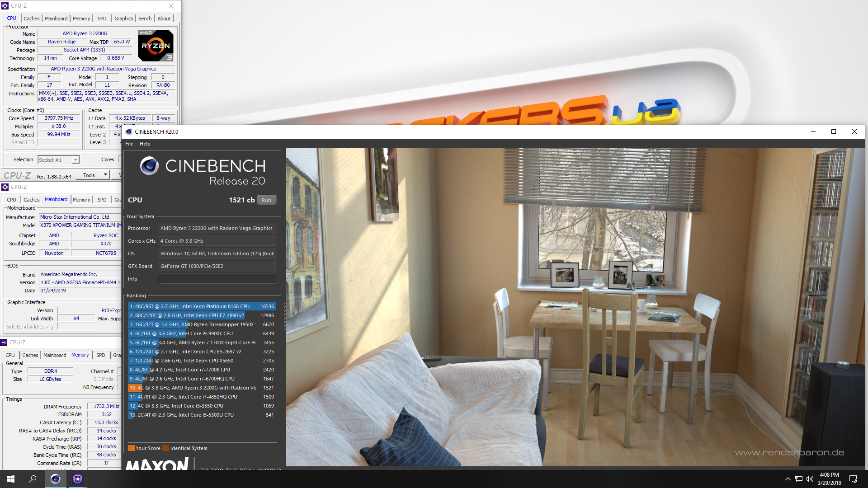
Task: Click the Ranking list scrollbar
Action: 284,316
